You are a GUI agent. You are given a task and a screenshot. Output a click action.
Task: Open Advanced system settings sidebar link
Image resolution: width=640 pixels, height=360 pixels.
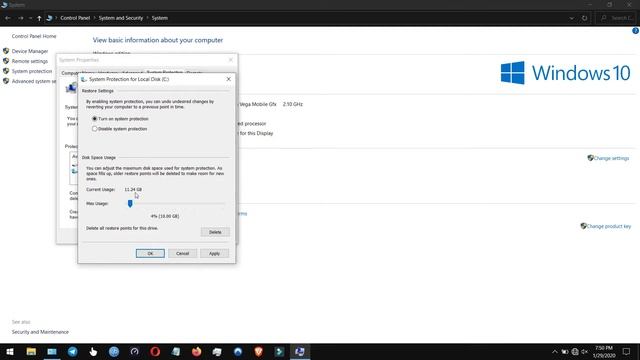point(34,81)
